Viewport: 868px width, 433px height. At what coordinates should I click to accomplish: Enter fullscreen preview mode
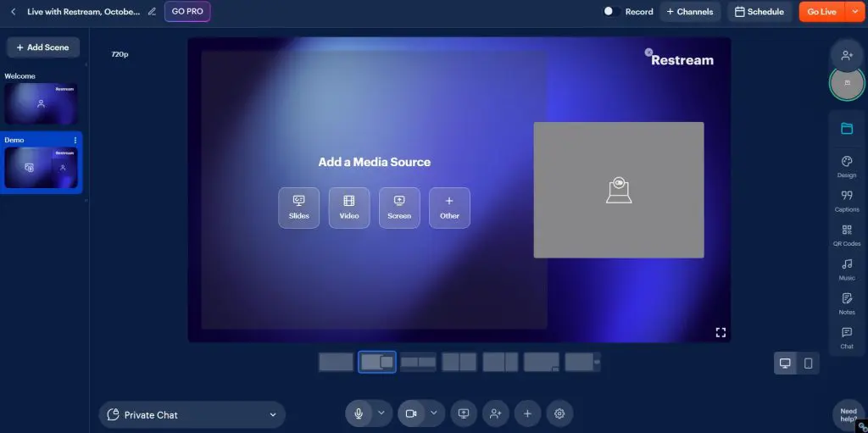point(721,332)
